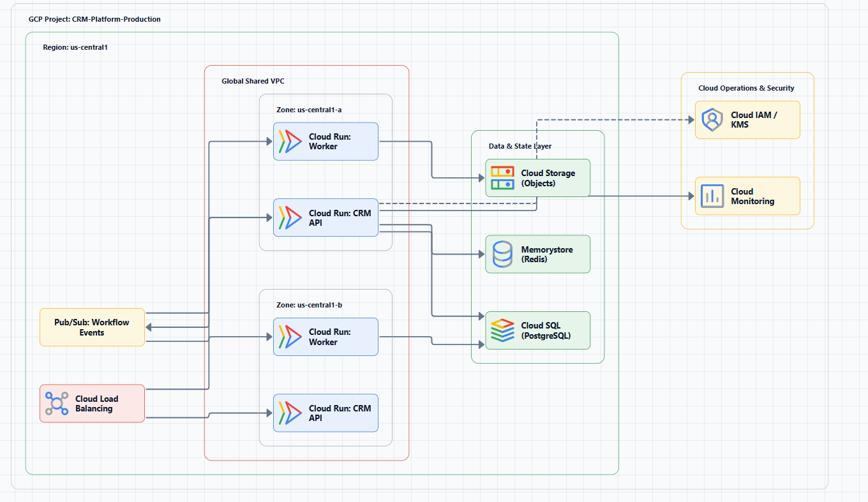The image size is (868, 502).
Task: Select the 'Cloud SQL (PostgreSQL)' label text
Action: [x=546, y=330]
